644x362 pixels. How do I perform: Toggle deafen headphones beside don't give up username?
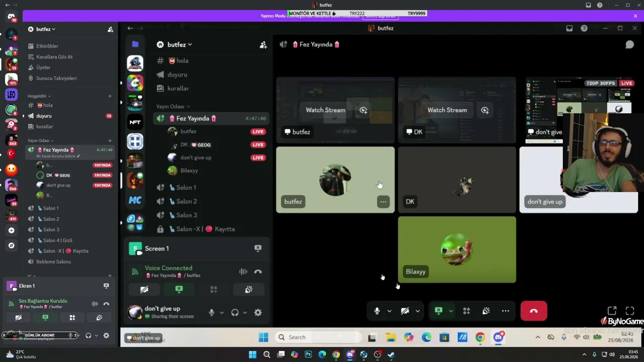click(x=234, y=312)
